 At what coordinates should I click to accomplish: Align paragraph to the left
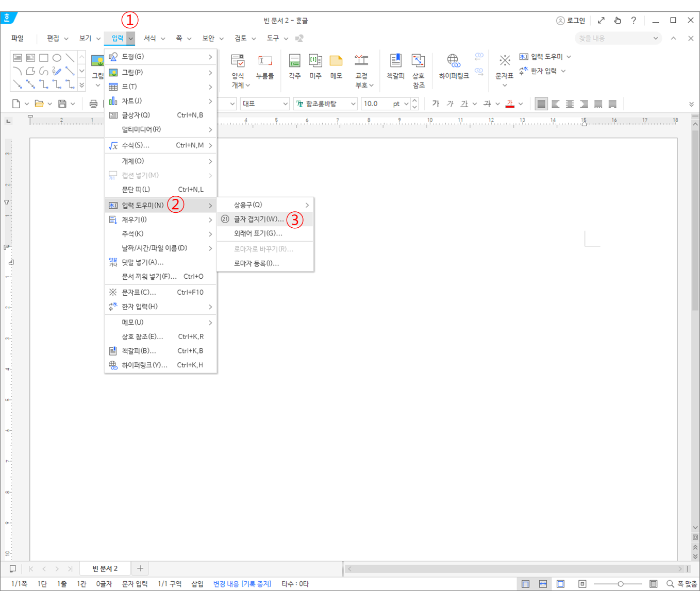coord(555,104)
